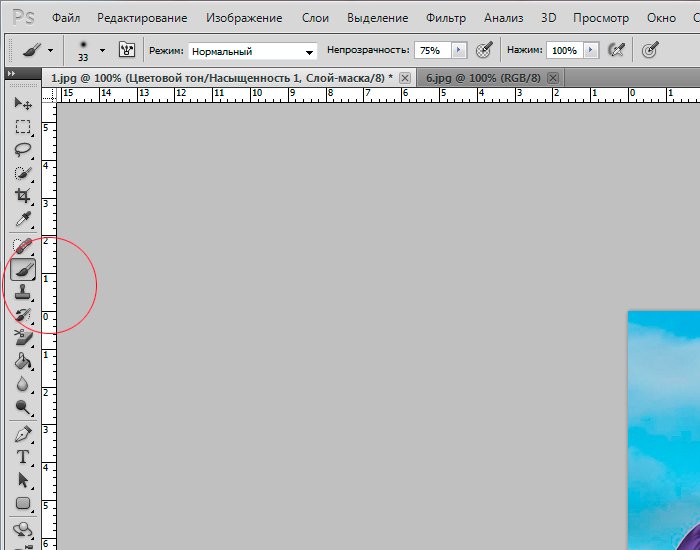Select the Eyedropper tool
Screen dimensions: 700x550
[x=23, y=220]
